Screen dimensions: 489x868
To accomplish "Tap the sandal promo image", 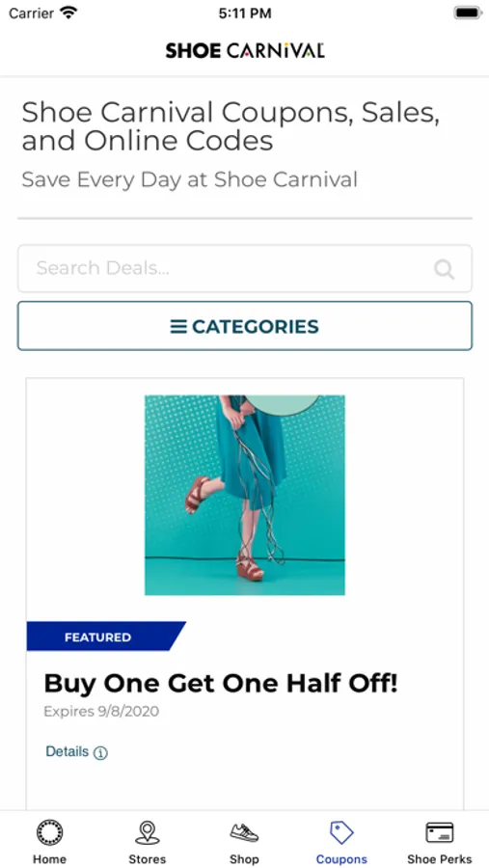I will pos(245,495).
